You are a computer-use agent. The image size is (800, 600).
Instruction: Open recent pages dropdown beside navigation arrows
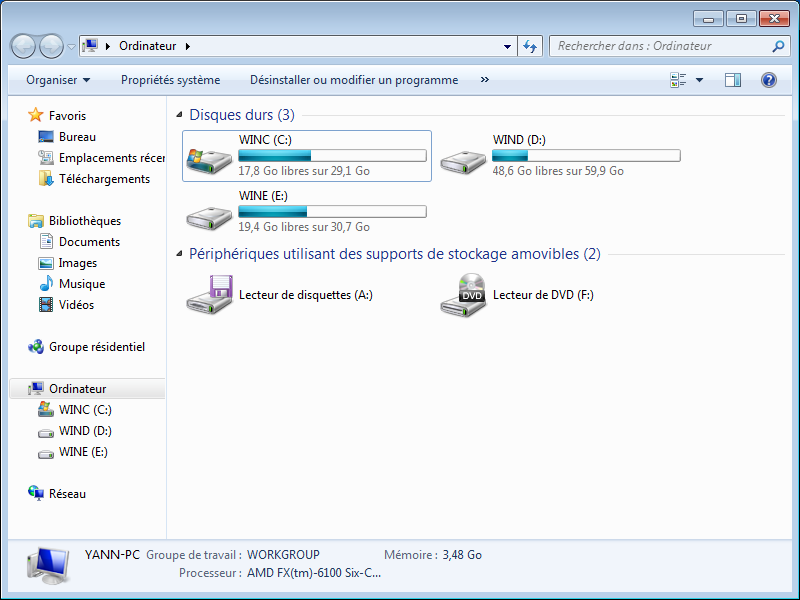click(x=71, y=46)
